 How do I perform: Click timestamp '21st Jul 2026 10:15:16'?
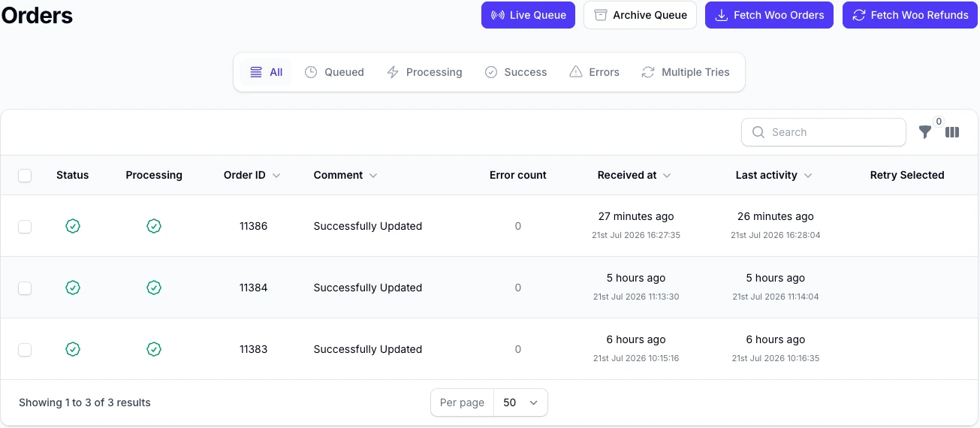[x=636, y=358]
